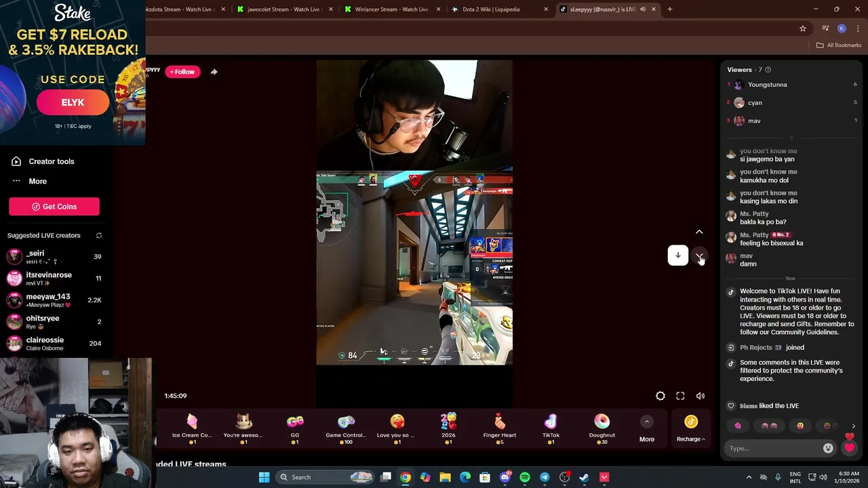
Task: Send the Doughnut gift
Action: pos(602,430)
